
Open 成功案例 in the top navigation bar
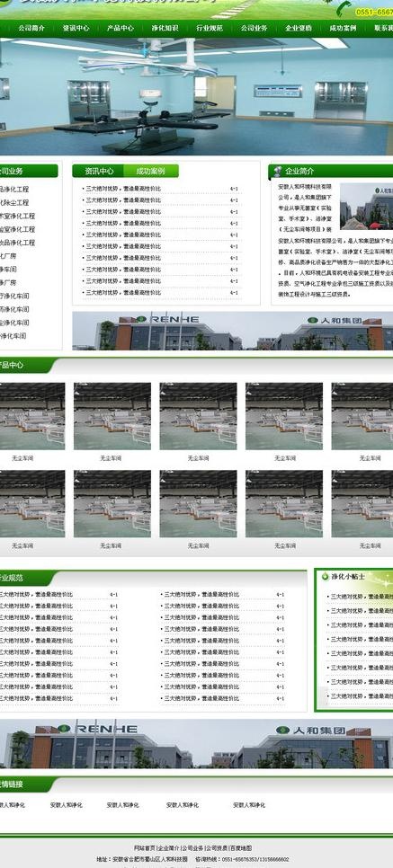coord(343,28)
